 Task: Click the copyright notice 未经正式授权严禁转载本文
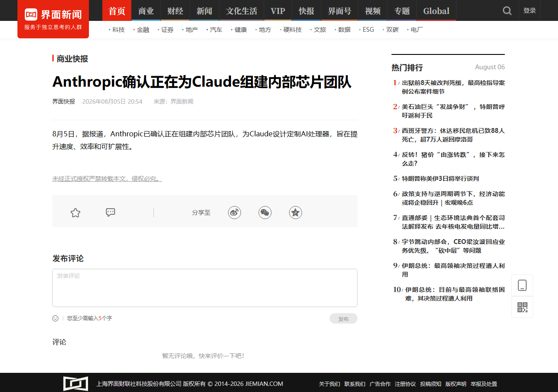(107, 179)
